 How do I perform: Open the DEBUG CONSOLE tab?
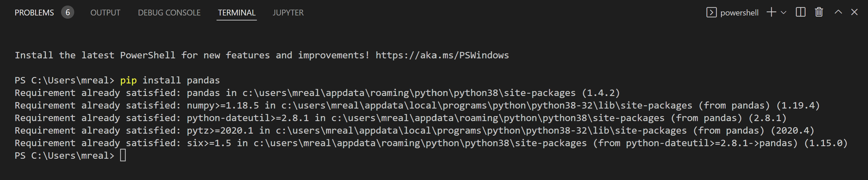click(x=169, y=13)
